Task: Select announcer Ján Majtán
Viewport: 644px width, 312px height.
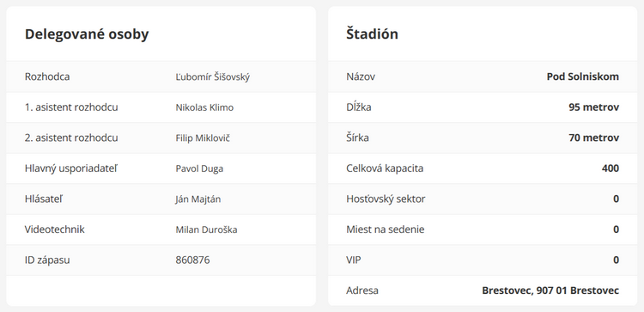Action: (198, 199)
